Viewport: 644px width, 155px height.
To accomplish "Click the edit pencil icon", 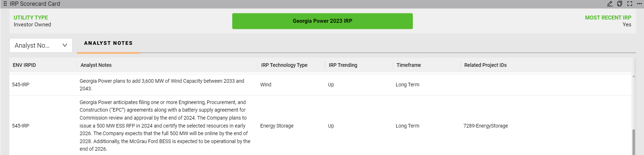I will point(610,4).
